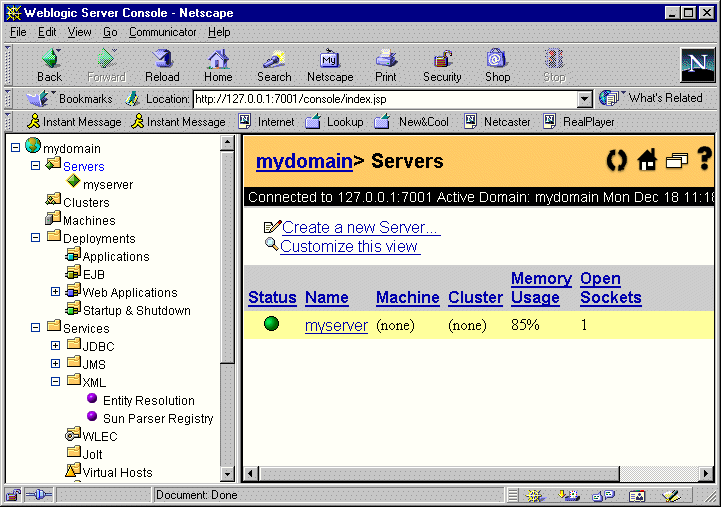Screen dimensions: 721x507
Task: Select Machines in the tree
Action: (x=89, y=220)
